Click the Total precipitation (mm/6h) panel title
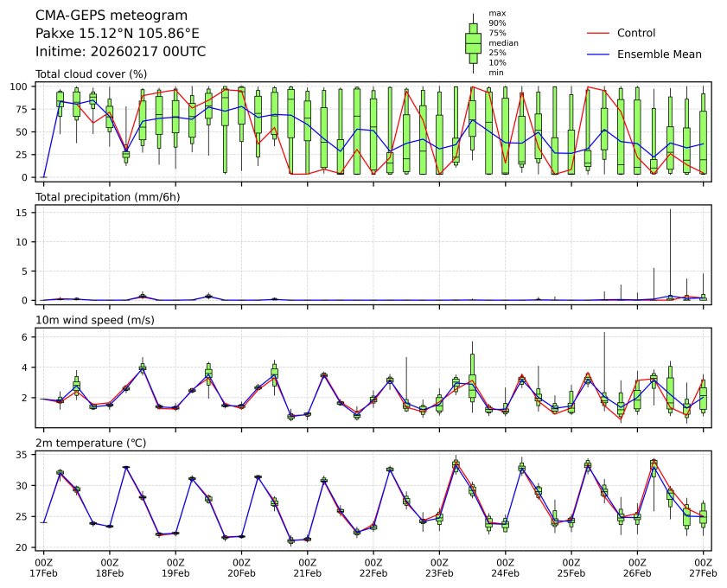Viewport: 727px width, 588px height. [105, 197]
